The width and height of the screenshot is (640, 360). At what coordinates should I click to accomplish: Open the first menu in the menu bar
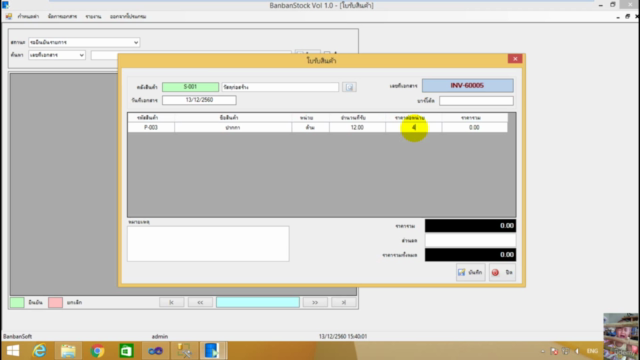[x=28, y=16]
